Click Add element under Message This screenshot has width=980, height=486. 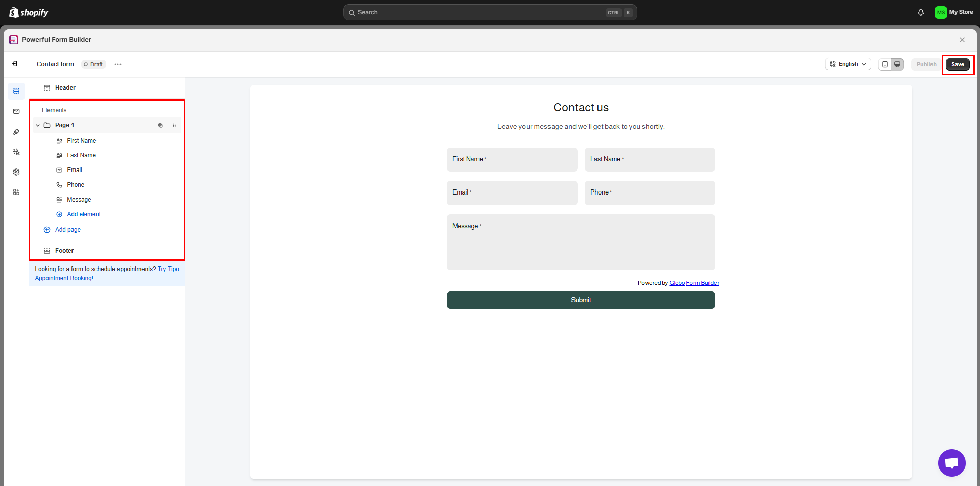84,214
